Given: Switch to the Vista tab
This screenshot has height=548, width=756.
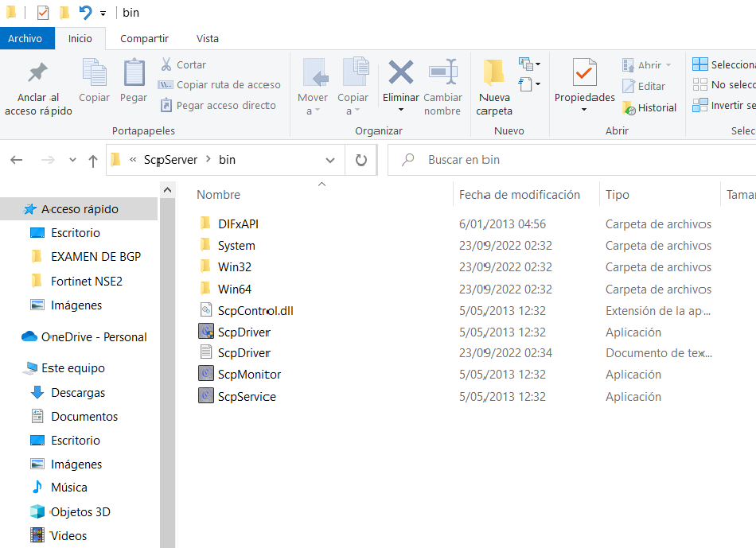Looking at the screenshot, I should [208, 38].
